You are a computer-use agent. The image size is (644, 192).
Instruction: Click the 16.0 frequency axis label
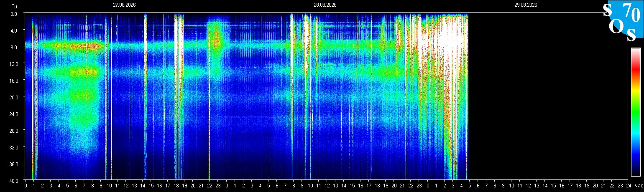[13, 81]
